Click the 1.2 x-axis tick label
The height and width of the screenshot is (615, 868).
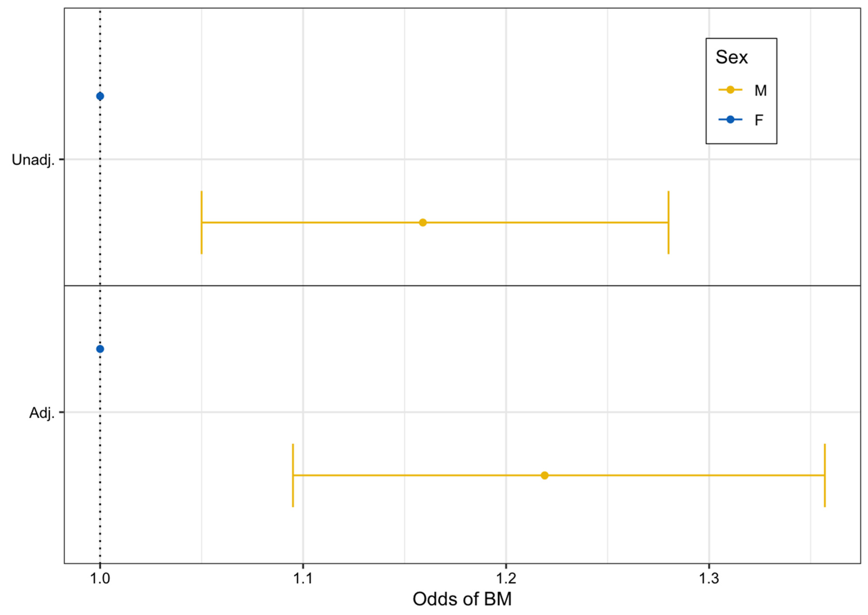506,579
